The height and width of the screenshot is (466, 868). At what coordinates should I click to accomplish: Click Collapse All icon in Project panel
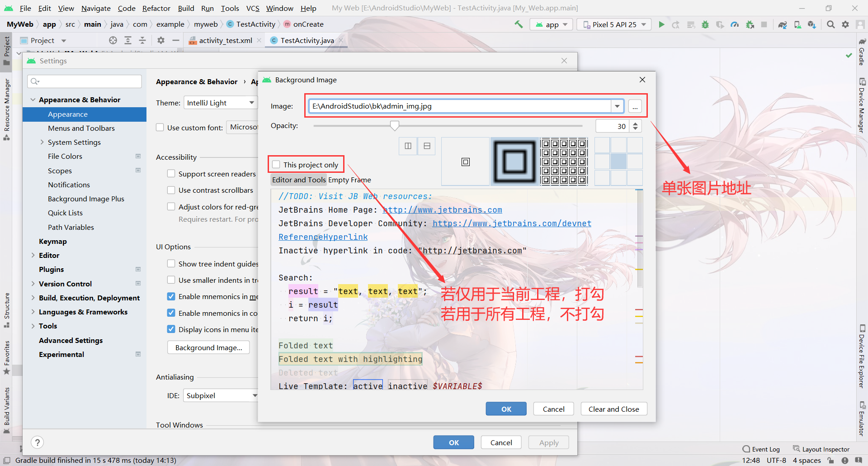[x=142, y=40]
